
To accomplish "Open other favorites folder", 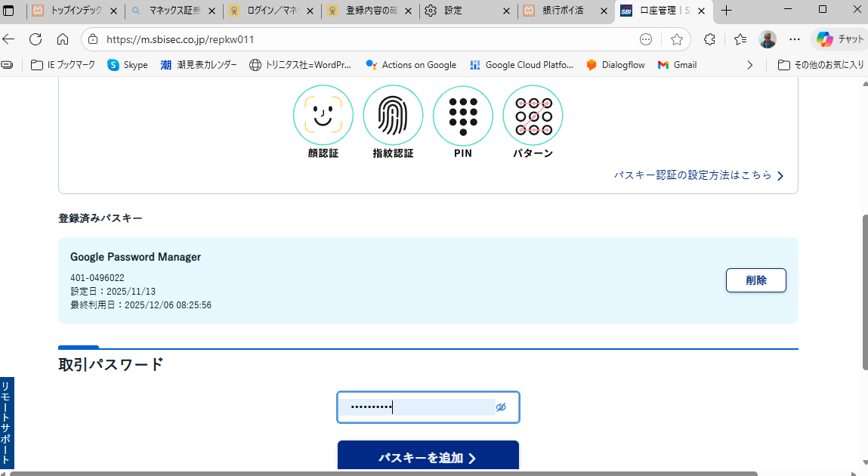I will tap(820, 65).
